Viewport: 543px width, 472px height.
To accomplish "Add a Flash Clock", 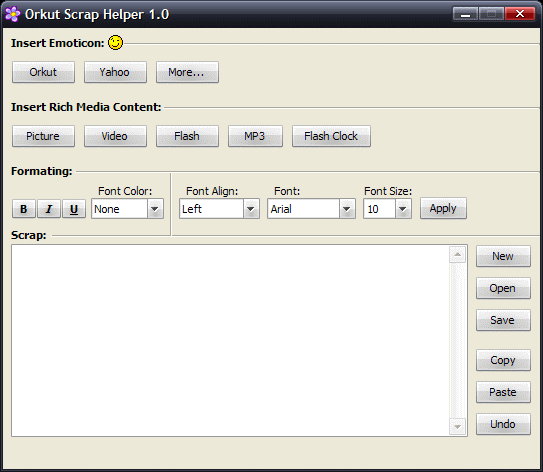I will tap(331, 136).
